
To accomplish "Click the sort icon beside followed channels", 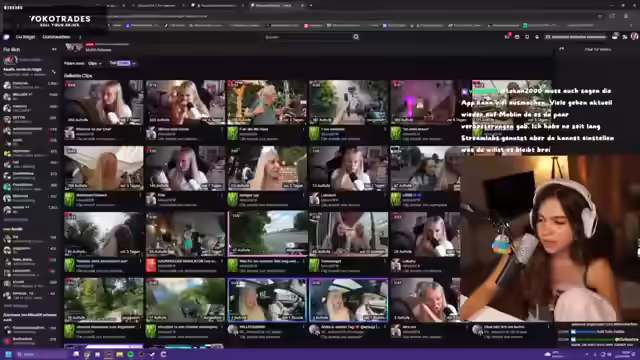I will click(x=53, y=72).
